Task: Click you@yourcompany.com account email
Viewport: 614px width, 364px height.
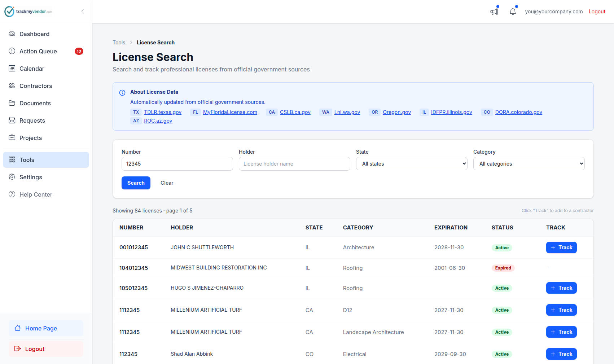Action: [x=554, y=12]
